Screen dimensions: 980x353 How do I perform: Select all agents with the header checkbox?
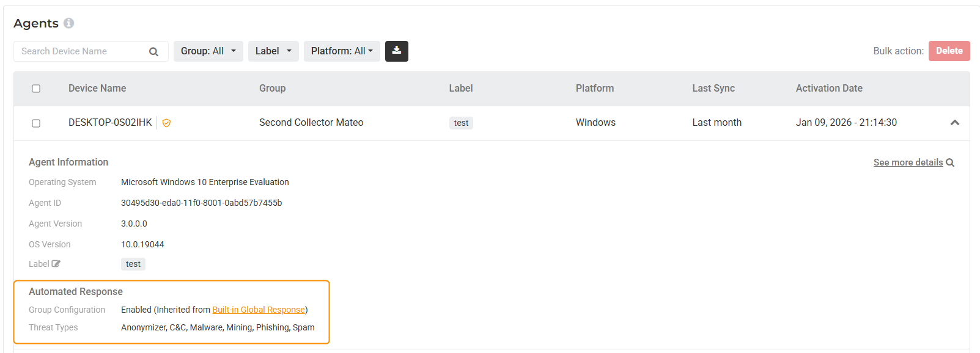(36, 89)
